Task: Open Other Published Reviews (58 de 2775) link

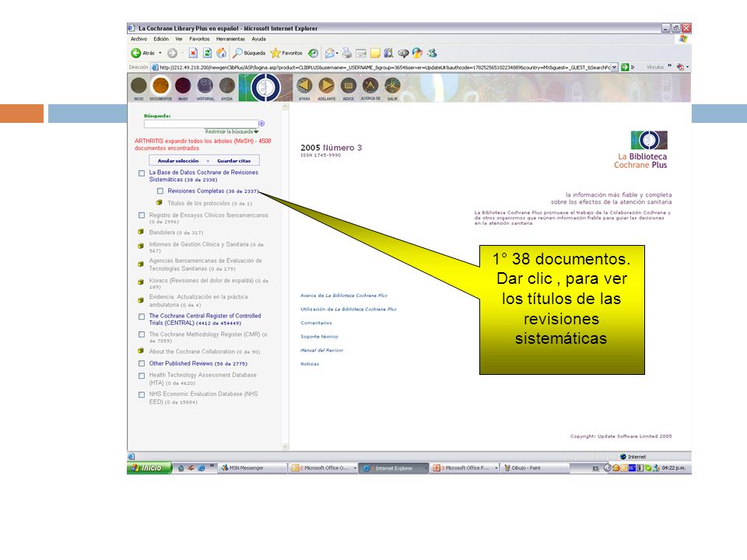Action: pos(198,363)
